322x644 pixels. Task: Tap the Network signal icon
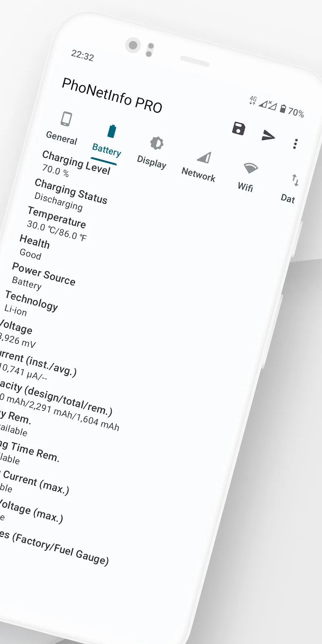[204, 157]
